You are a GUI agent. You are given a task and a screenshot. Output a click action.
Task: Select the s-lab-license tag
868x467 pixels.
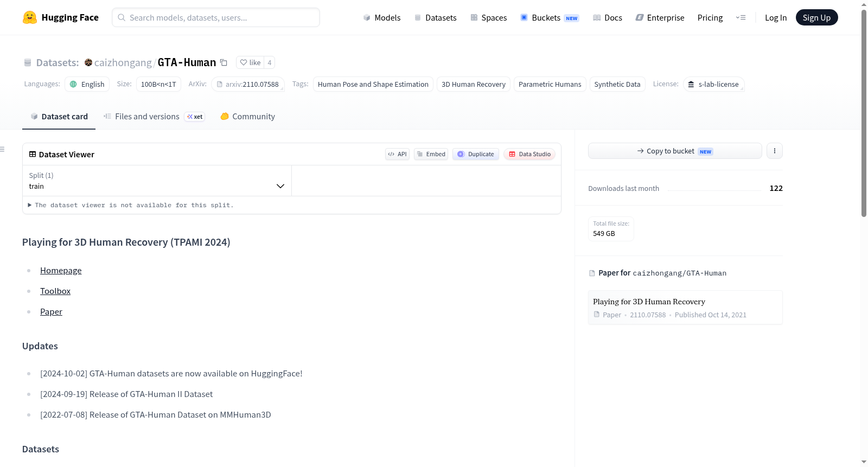tap(713, 84)
